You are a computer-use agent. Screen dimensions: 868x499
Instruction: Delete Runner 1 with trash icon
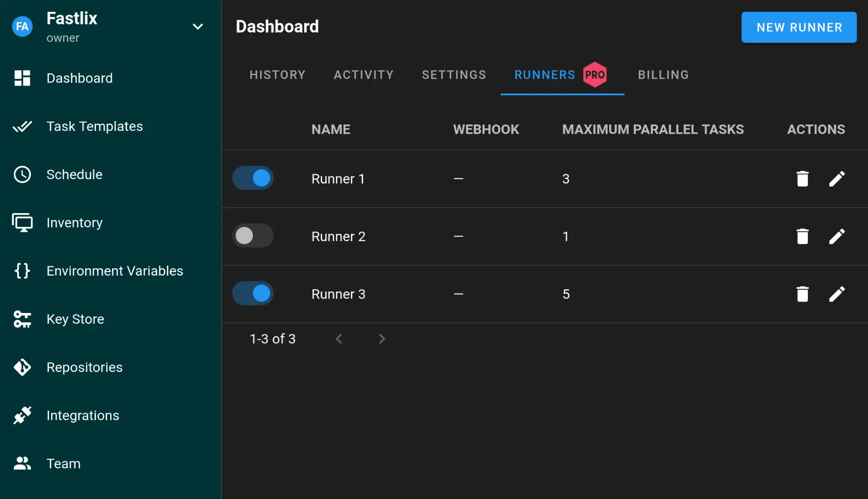(802, 179)
